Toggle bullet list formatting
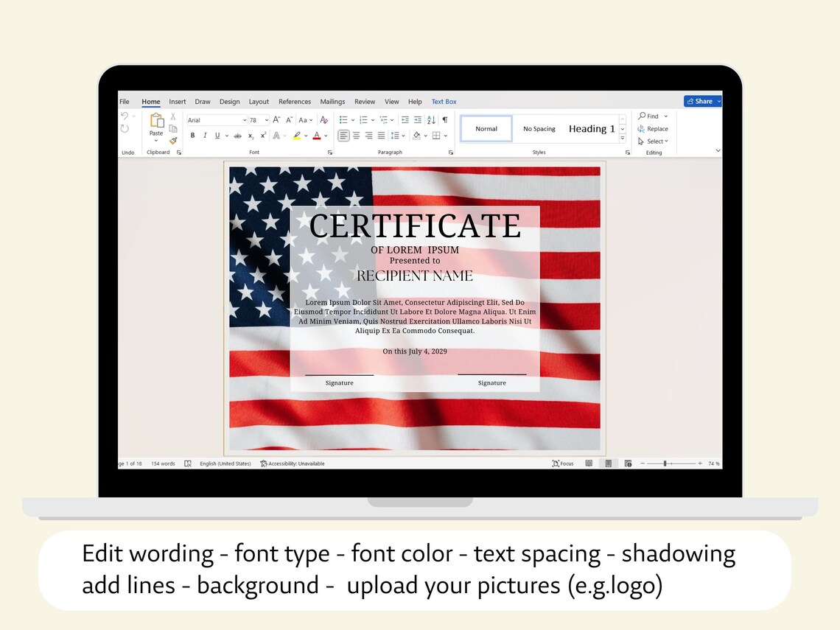Viewport: 840px width, 630px height. tap(343, 119)
